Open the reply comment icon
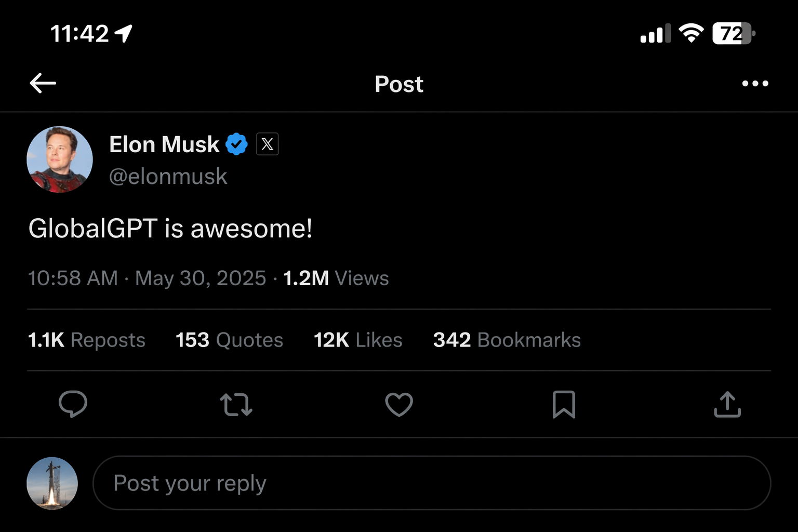 tap(73, 405)
